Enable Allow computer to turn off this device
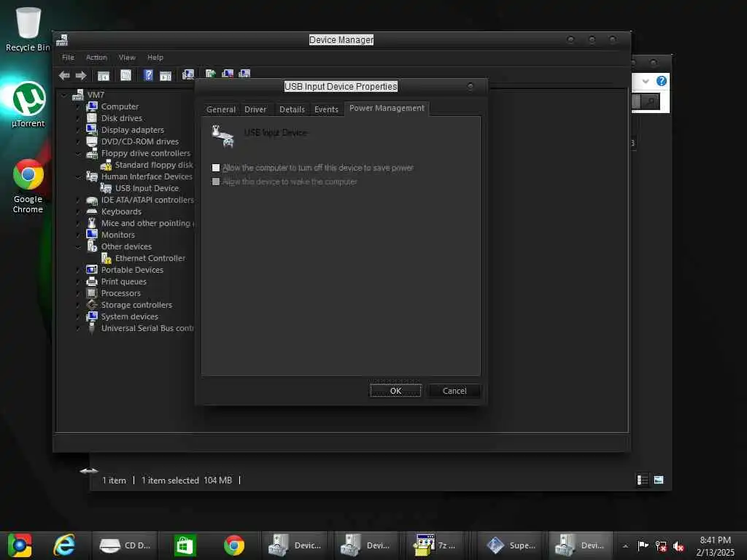747x560 pixels. tap(216, 168)
